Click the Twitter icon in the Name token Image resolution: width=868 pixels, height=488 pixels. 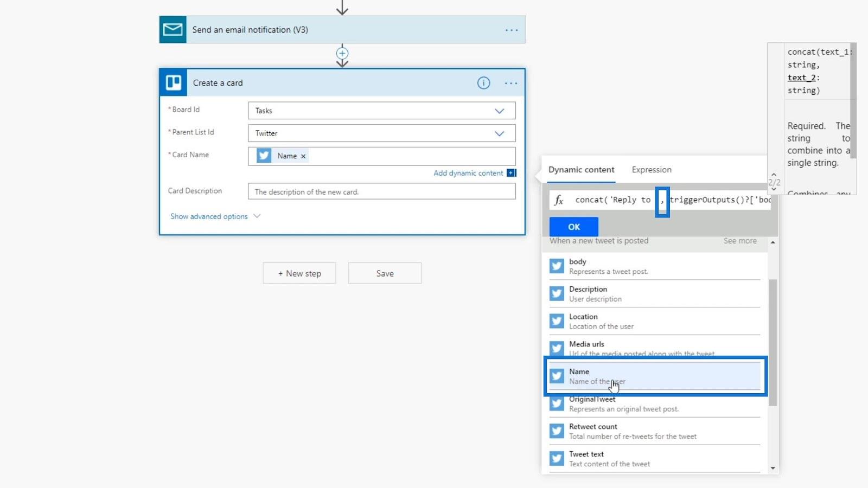point(264,156)
